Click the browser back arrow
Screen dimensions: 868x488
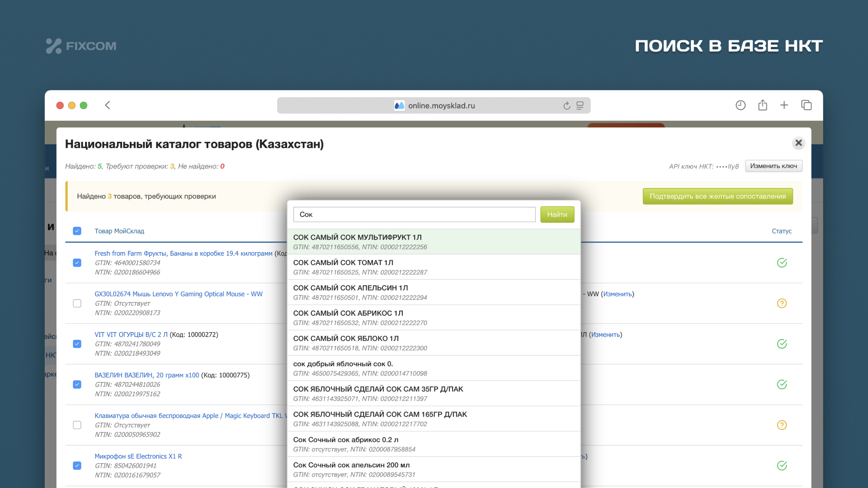[108, 105]
